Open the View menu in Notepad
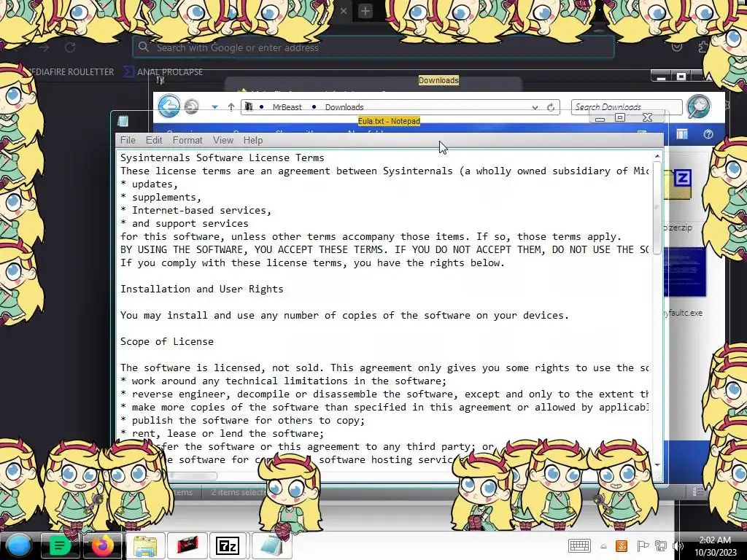 223,141
